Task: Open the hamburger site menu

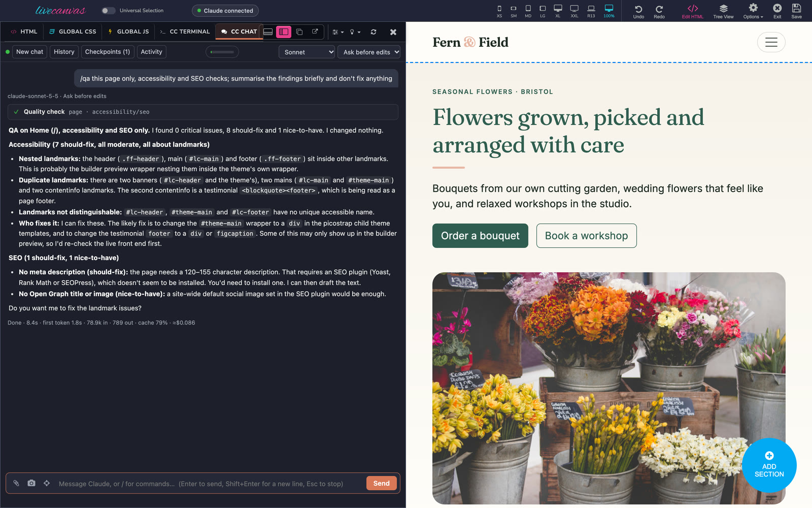Action: click(771, 42)
